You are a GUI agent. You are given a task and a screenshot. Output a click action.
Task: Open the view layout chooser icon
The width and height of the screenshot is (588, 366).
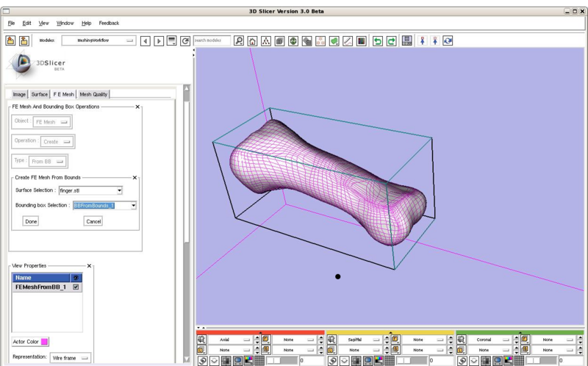[x=407, y=40]
